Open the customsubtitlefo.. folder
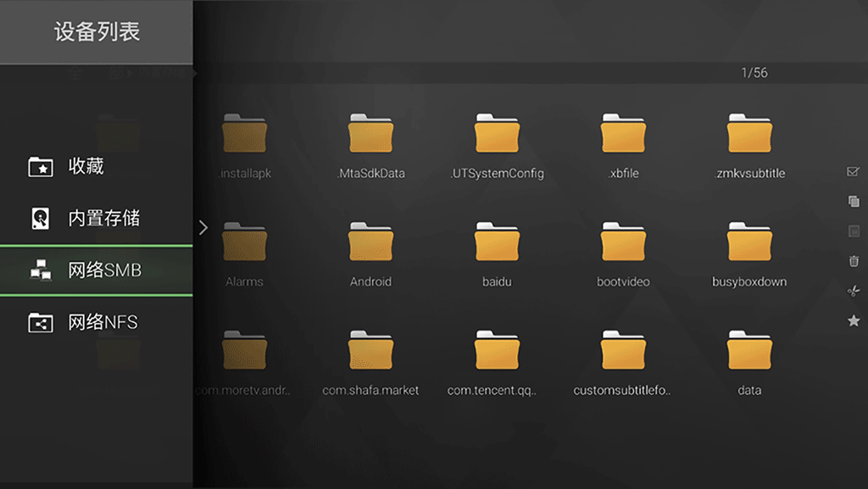The width and height of the screenshot is (868, 489). [x=622, y=363]
